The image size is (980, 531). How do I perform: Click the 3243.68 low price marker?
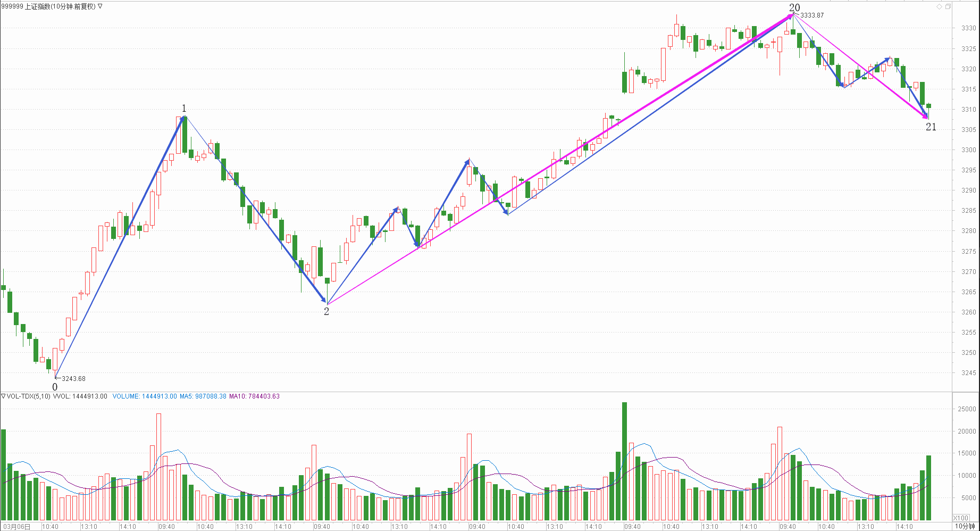point(73,379)
